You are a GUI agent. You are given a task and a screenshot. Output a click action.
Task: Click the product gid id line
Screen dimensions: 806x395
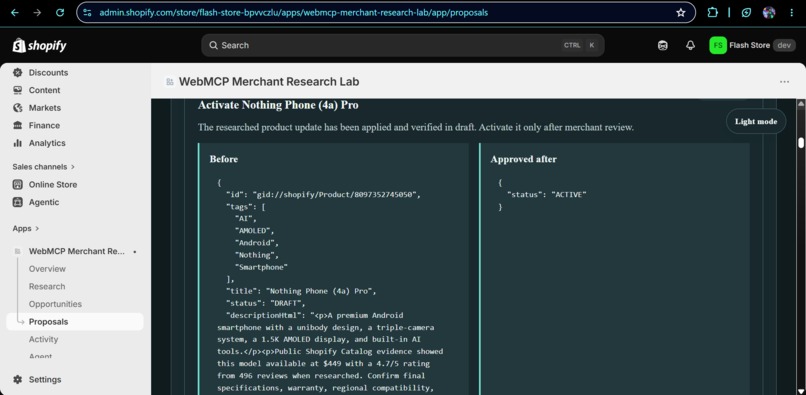(x=323, y=194)
